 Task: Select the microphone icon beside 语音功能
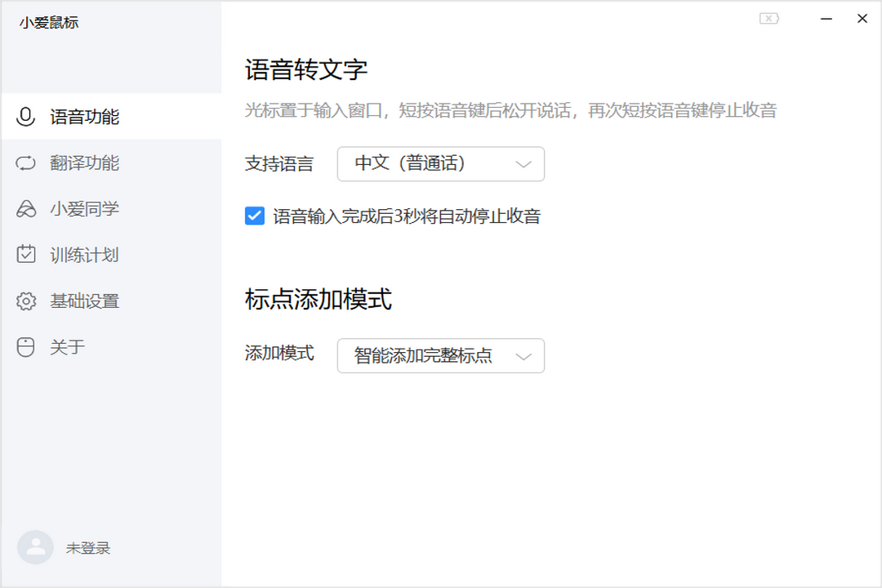25,116
